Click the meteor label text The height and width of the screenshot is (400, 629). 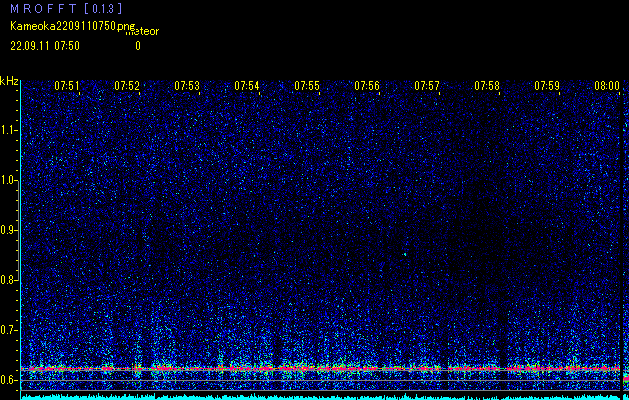[142, 31]
